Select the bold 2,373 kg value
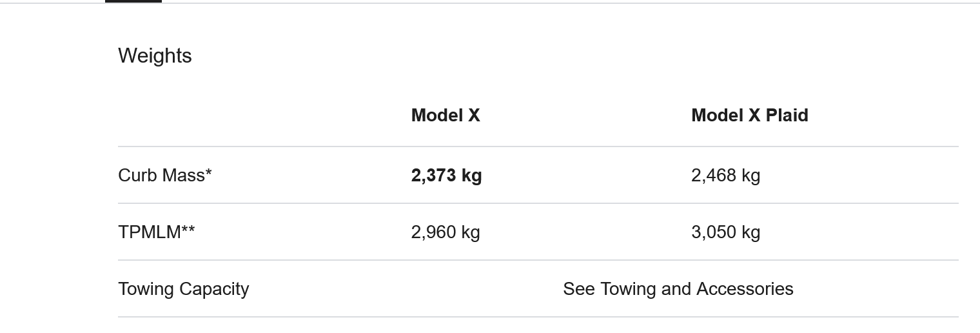The width and height of the screenshot is (980, 333). (446, 176)
